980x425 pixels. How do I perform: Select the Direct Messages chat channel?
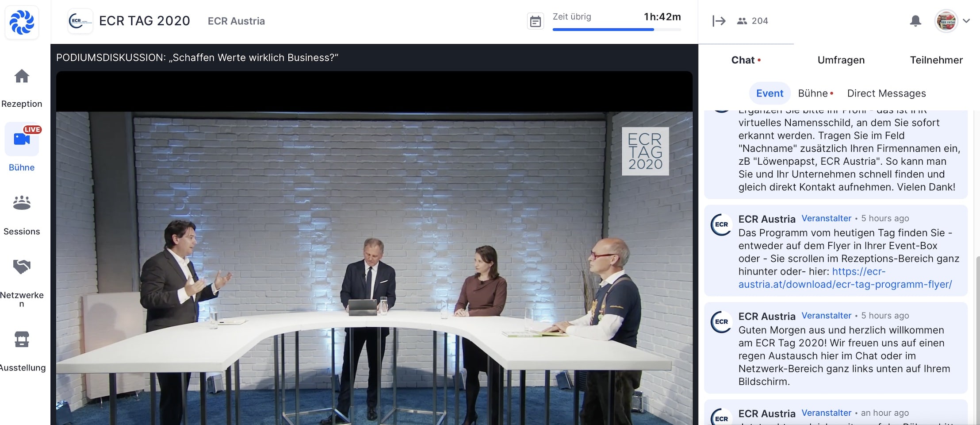(886, 93)
